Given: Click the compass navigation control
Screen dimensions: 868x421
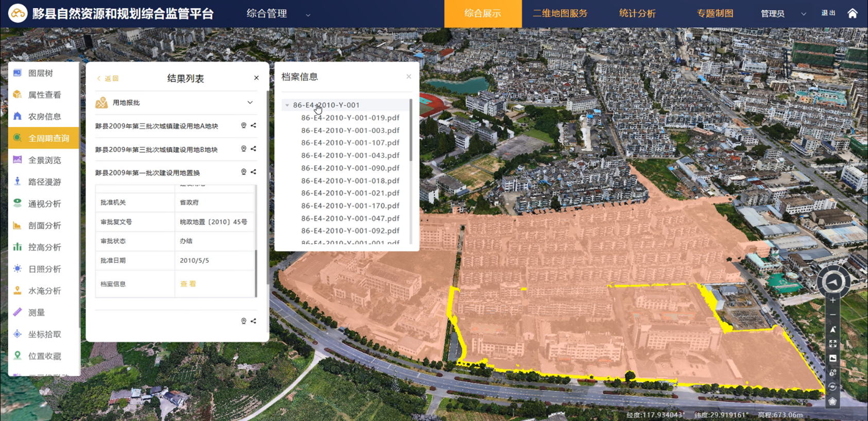Looking at the screenshot, I should 833,281.
